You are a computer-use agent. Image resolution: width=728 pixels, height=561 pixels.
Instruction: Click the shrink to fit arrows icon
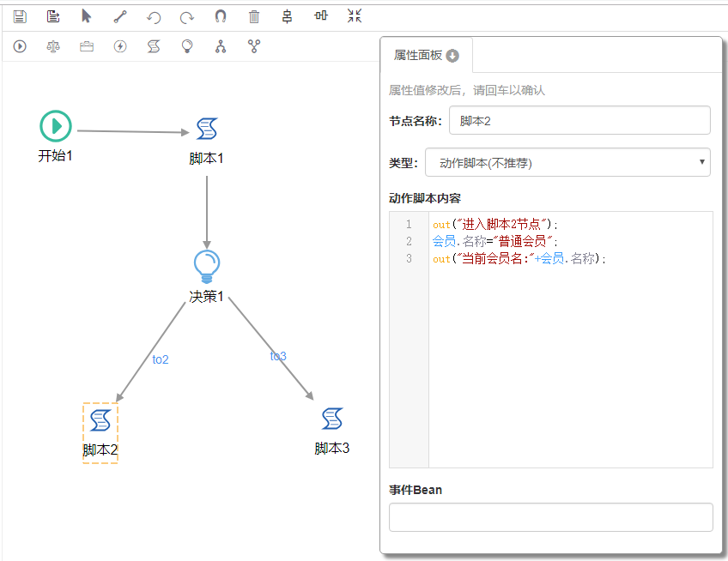(355, 15)
